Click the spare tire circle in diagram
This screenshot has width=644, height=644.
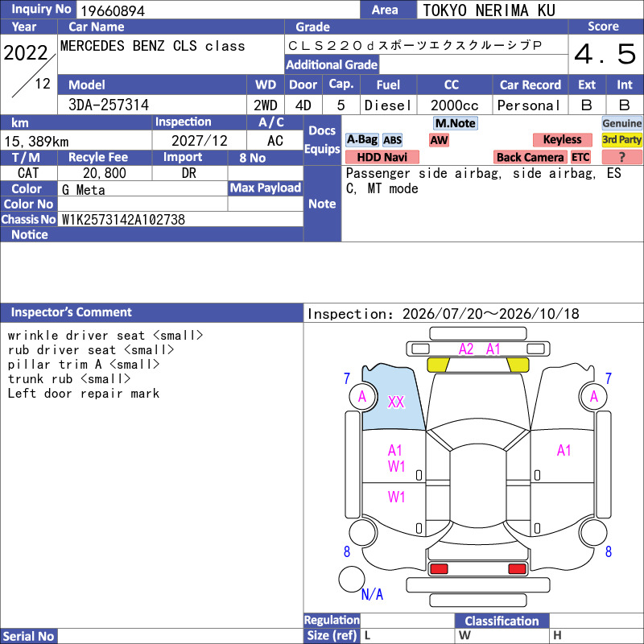(352, 579)
